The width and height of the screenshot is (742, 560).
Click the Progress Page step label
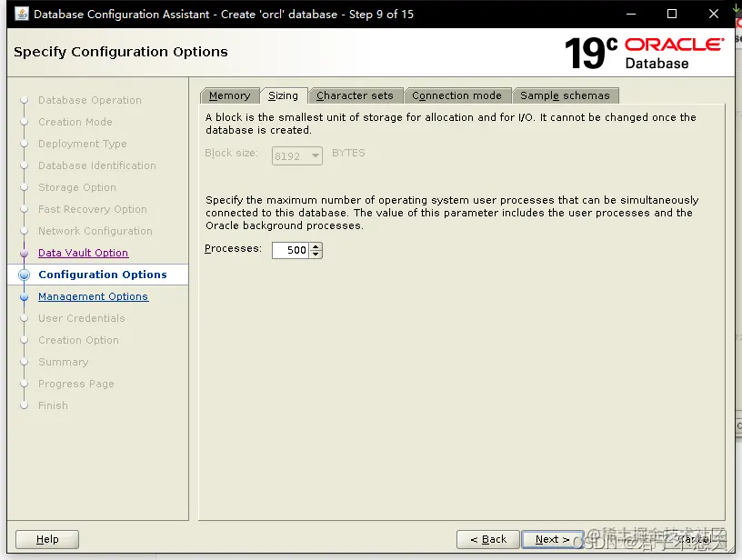click(76, 384)
